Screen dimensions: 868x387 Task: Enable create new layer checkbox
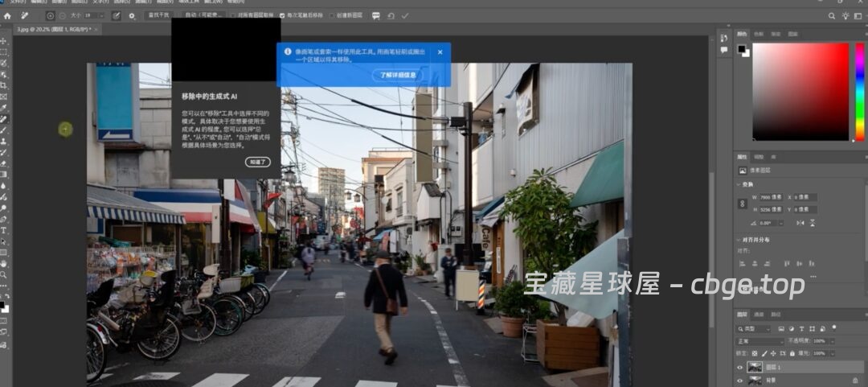[x=332, y=16]
